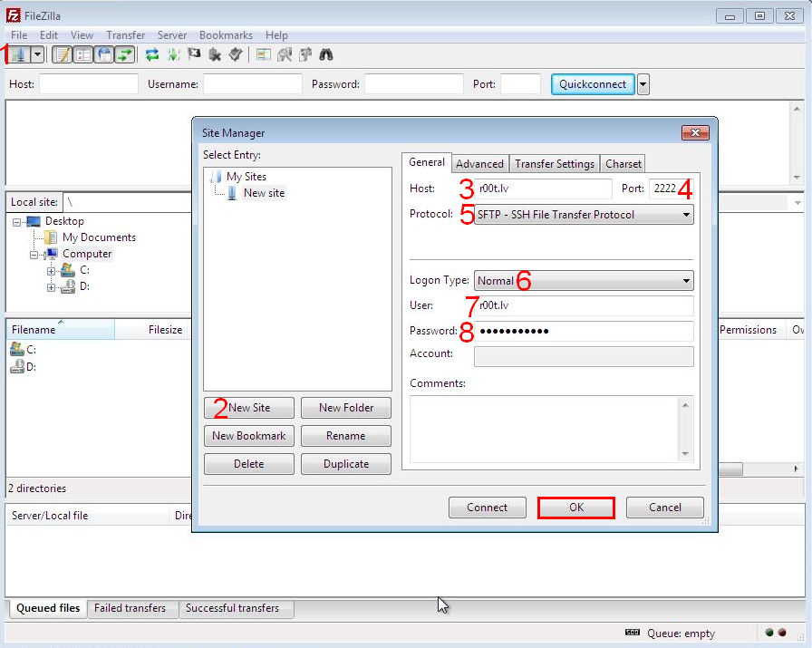
Task: Switch to the Transfer Settings tab
Action: click(555, 164)
